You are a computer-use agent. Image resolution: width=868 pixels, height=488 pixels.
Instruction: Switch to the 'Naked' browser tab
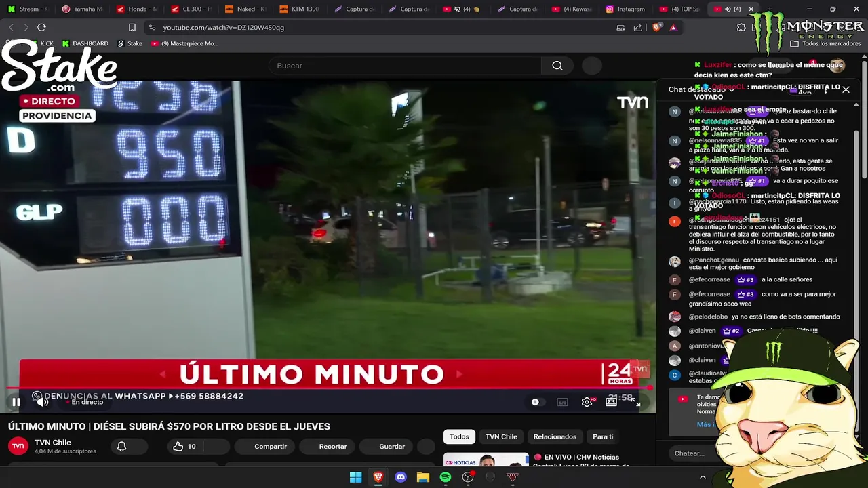click(x=245, y=9)
